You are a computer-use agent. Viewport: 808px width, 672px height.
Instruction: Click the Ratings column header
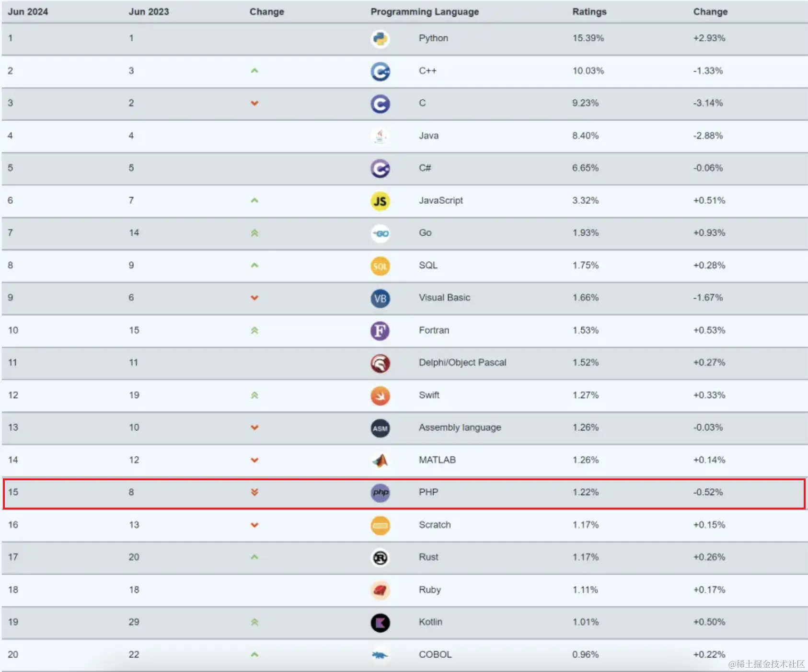tap(589, 12)
